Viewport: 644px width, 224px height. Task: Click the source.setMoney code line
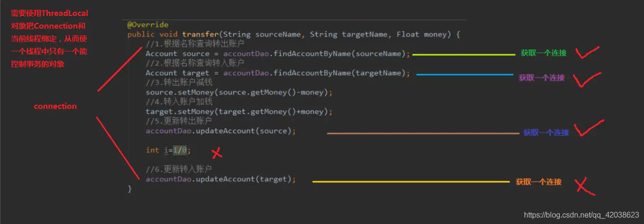(239, 92)
